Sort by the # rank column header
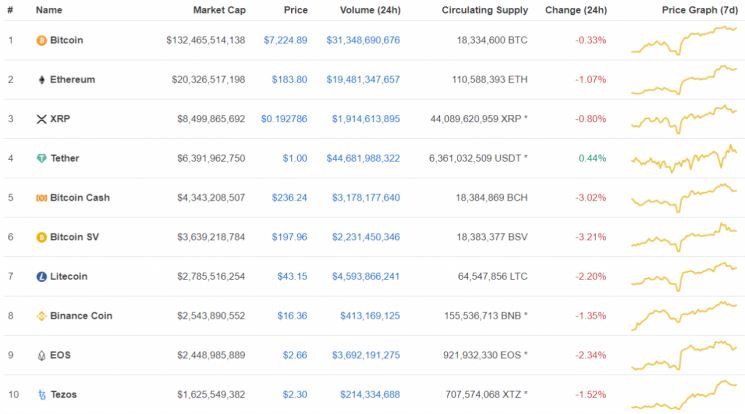This screenshot has width=745, height=414. coord(10,10)
